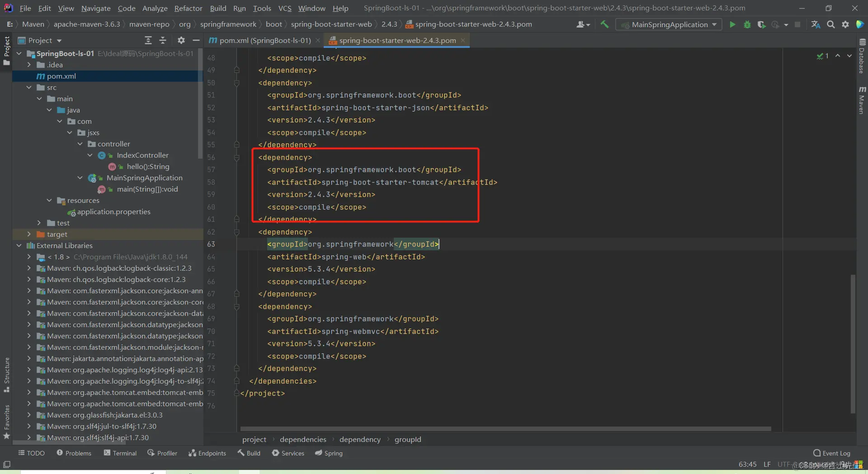Open the Analyze menu
This screenshot has width=868, height=474.
pyautogui.click(x=155, y=8)
